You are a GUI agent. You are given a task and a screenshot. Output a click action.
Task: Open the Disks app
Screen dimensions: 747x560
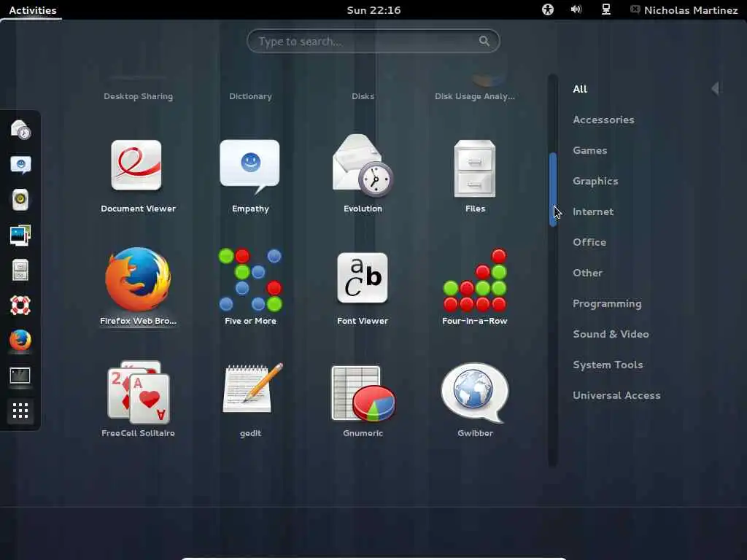pyautogui.click(x=363, y=96)
